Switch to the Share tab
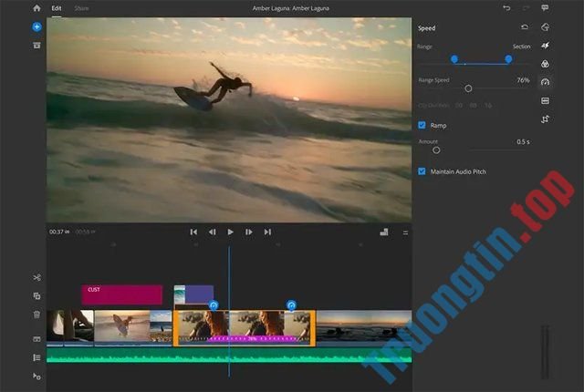Image resolution: width=584 pixels, height=392 pixels. pyautogui.click(x=81, y=8)
